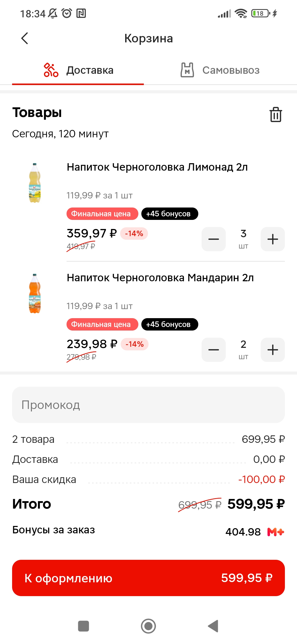Screen dimensions: 297x644
Task: Focus the Промокод input field
Action: pyautogui.click(x=148, y=405)
